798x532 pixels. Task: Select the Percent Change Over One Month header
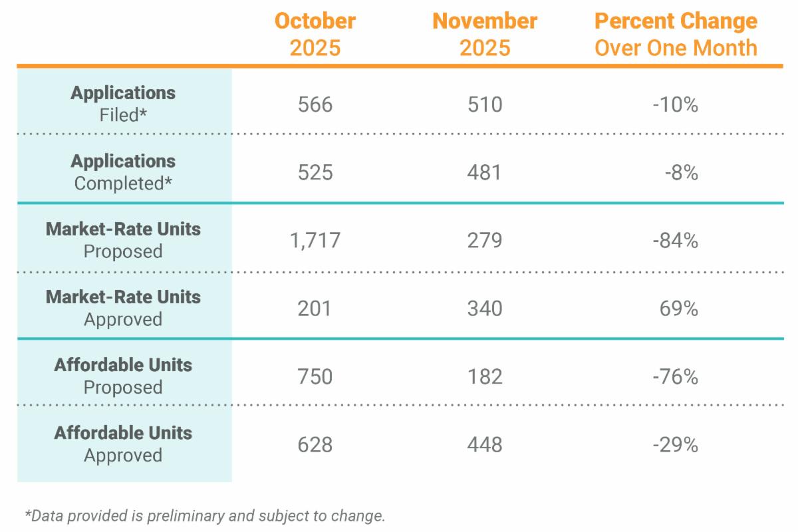coord(676,34)
